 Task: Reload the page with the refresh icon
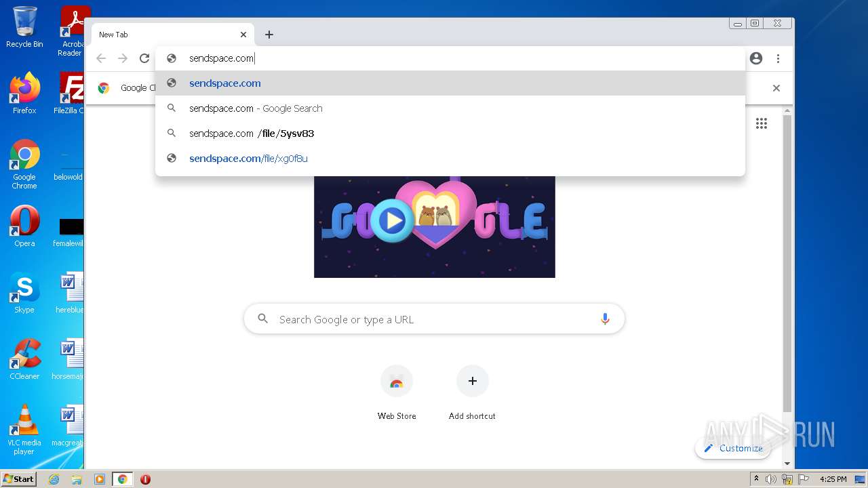click(x=144, y=58)
